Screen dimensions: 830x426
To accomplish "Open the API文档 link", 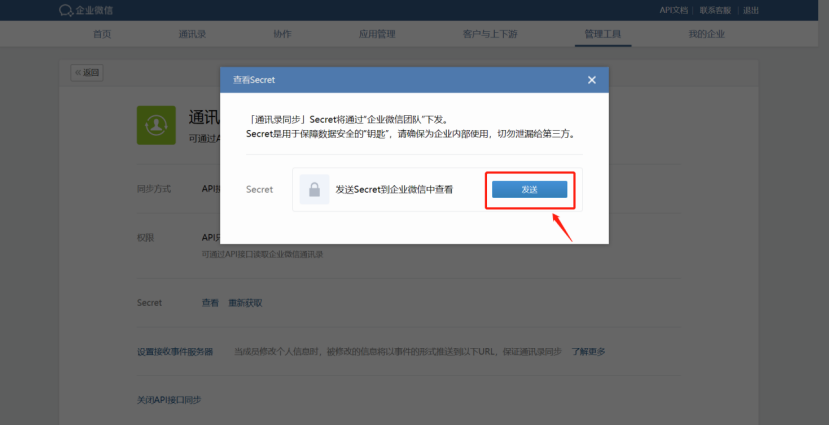I will (x=673, y=10).
